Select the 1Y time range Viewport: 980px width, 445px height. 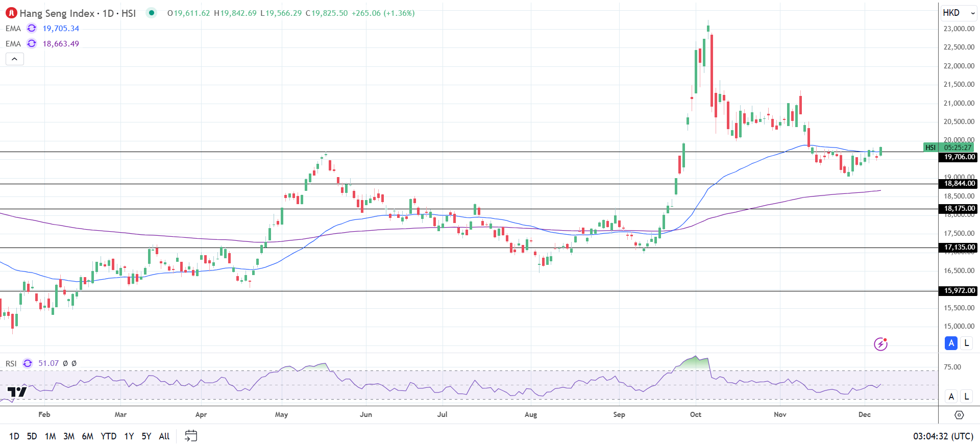[x=129, y=436]
